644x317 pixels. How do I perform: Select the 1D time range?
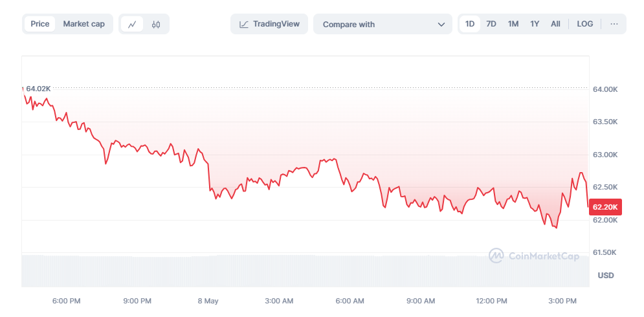(x=470, y=24)
